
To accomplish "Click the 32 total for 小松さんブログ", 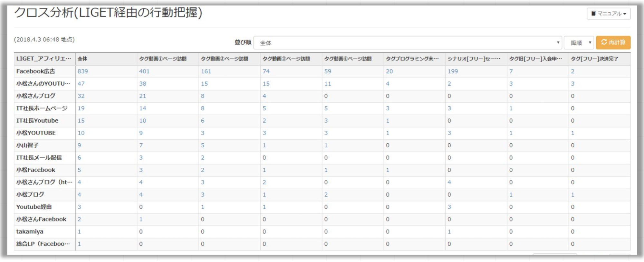I will (x=81, y=96).
